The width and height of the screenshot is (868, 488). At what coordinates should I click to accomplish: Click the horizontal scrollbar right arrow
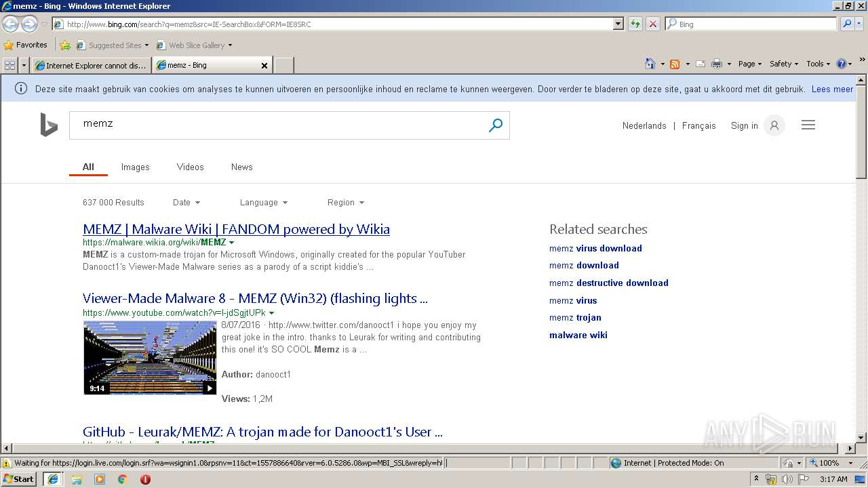pos(850,448)
